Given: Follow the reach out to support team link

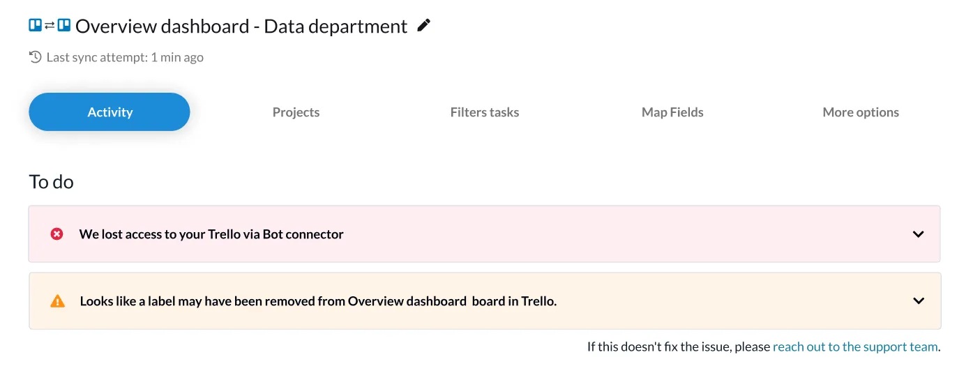Looking at the screenshot, I should tap(855, 346).
